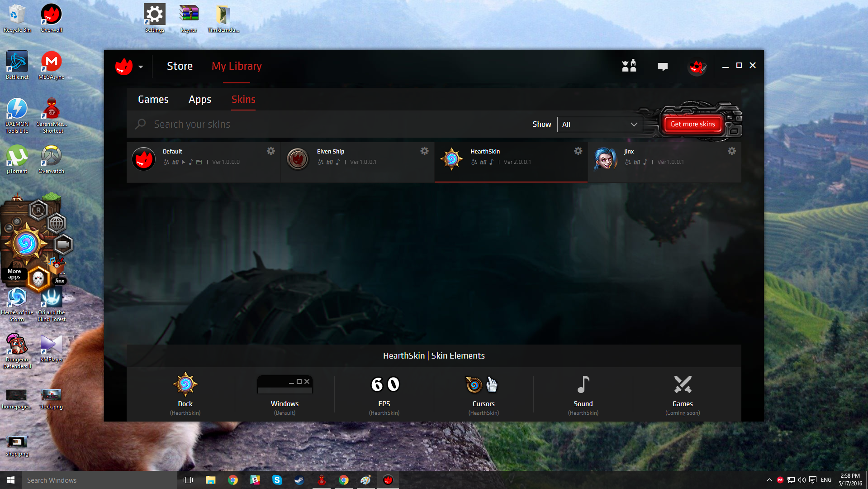Open settings gear on Default skin
This screenshot has width=868, height=489.
(x=270, y=151)
